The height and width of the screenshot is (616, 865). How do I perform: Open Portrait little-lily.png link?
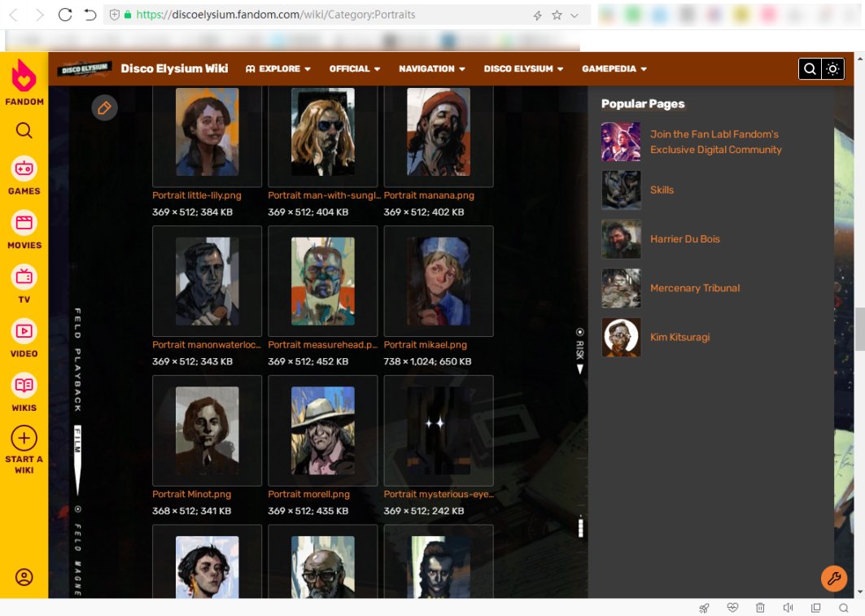(197, 195)
